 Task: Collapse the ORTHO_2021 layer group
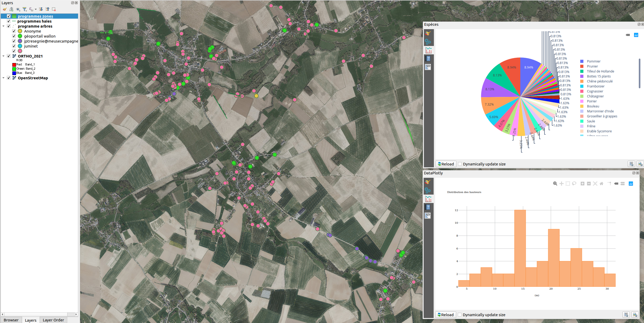click(x=3, y=56)
